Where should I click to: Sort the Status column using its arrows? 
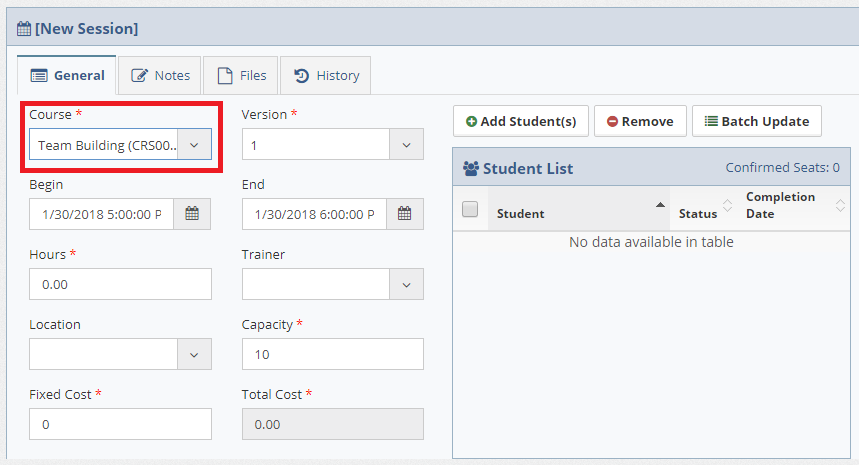[x=727, y=206]
